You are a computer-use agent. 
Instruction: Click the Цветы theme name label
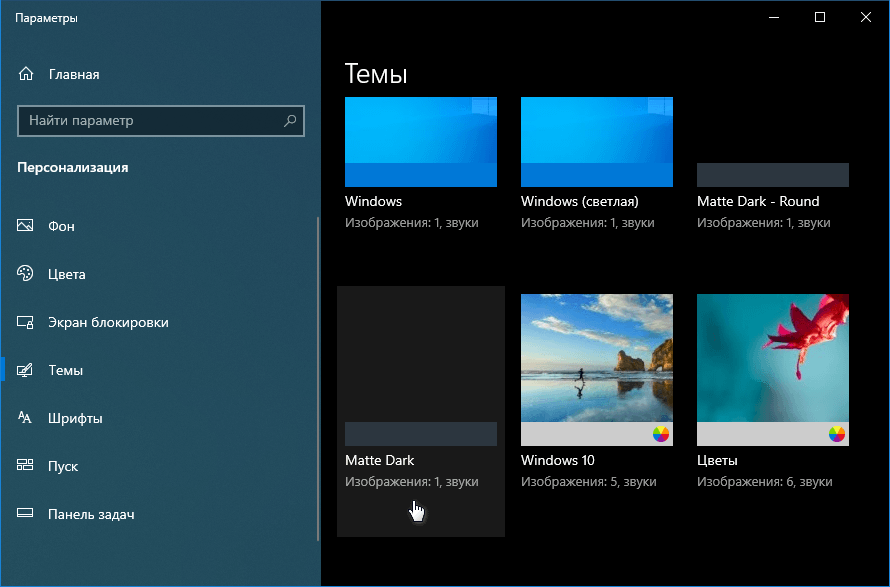(717, 460)
